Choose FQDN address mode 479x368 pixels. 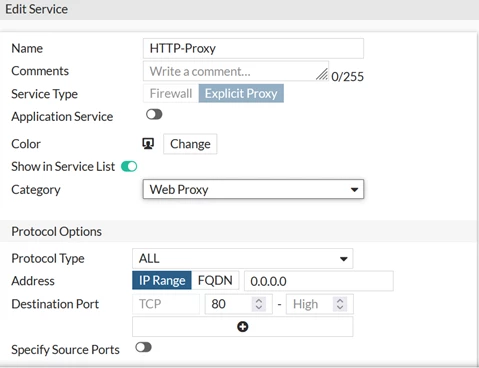point(215,280)
